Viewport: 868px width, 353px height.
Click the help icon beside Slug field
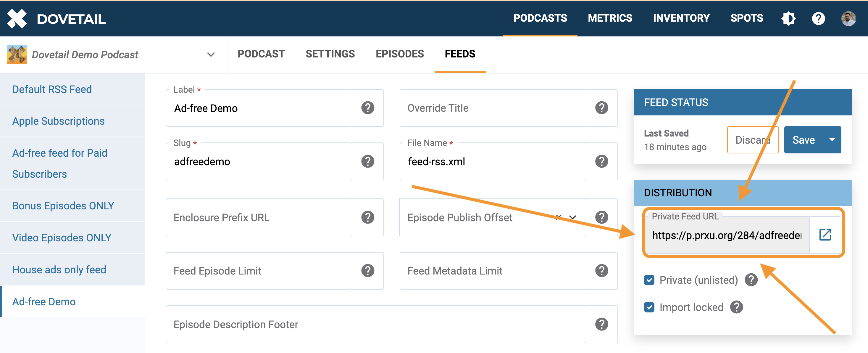tap(368, 161)
